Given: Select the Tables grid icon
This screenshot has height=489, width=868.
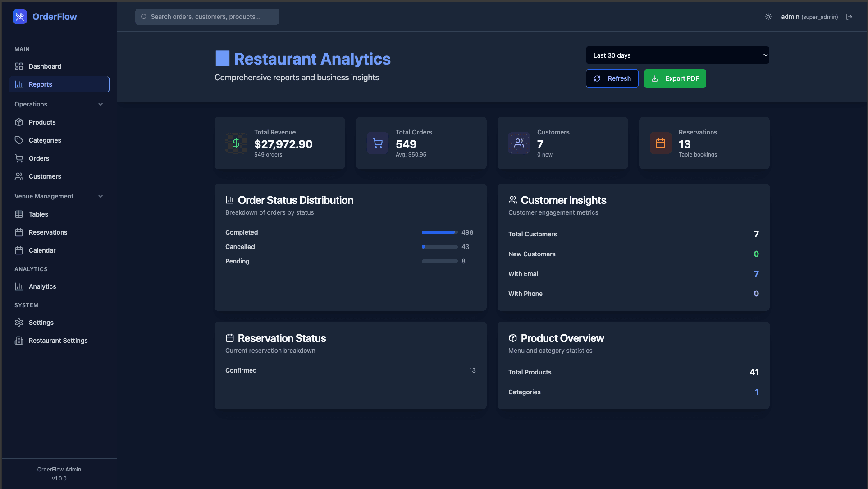Looking at the screenshot, I should pyautogui.click(x=18, y=214).
